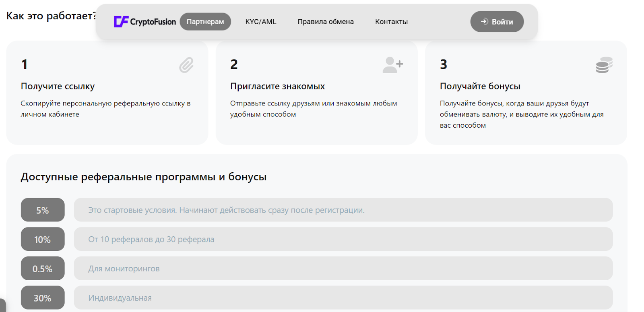
Task: Select the 'Индивидуальная' program row
Action: click(x=343, y=298)
